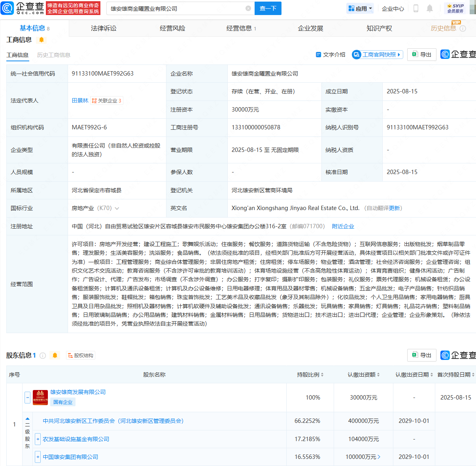Switch to 知识产权 tab
This screenshot has width=476, height=466.
(x=379, y=28)
